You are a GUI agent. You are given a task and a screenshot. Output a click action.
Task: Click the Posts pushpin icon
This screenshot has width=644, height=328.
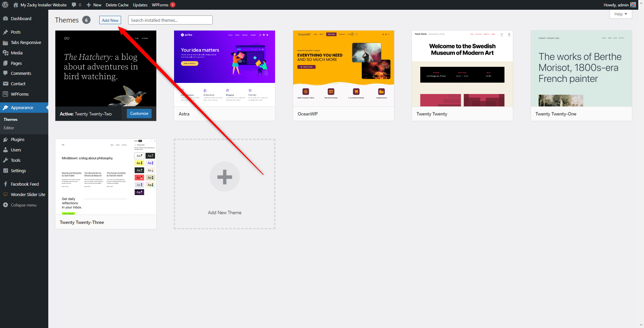(x=5, y=32)
